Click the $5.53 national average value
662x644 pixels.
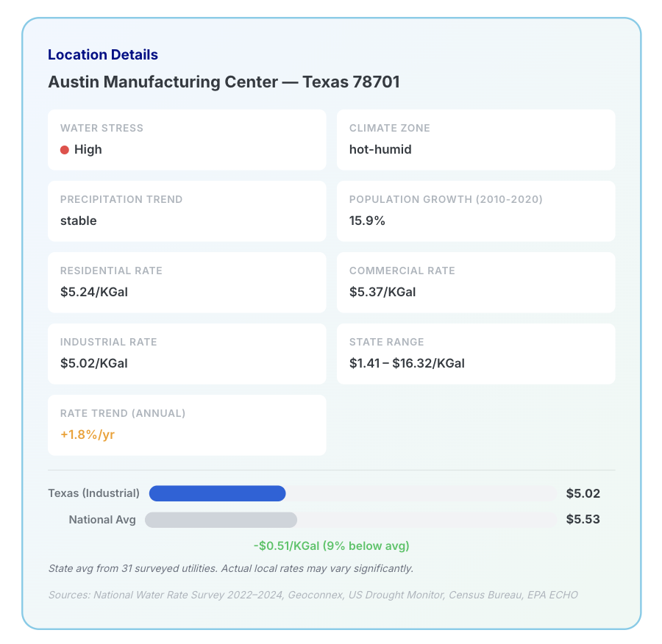click(583, 520)
